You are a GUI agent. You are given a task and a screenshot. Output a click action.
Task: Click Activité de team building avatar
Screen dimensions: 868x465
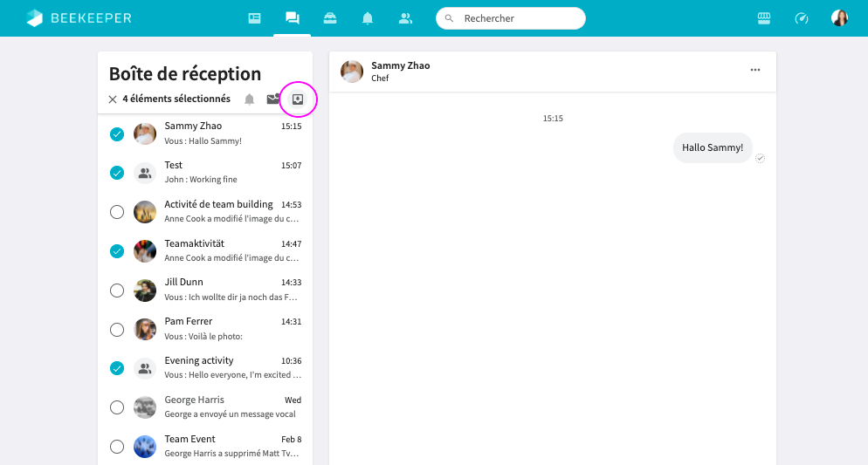(145, 212)
